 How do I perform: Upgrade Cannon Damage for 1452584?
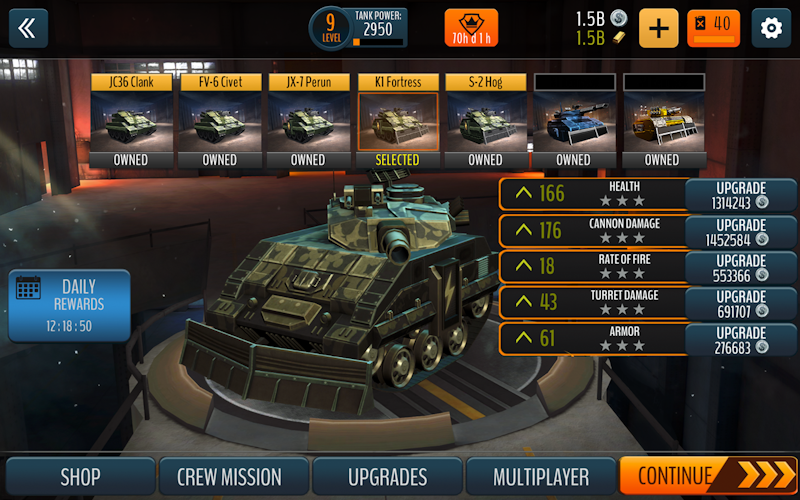click(x=740, y=232)
